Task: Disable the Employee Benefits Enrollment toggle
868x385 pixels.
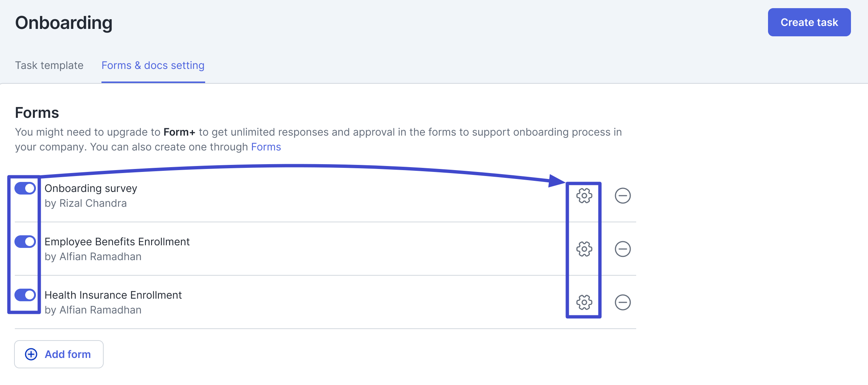Action: 25,242
